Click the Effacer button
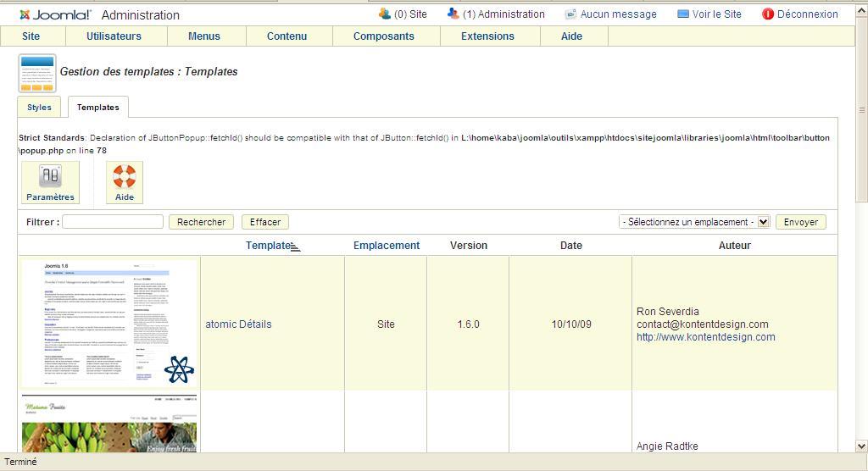868x471 pixels. coord(265,222)
